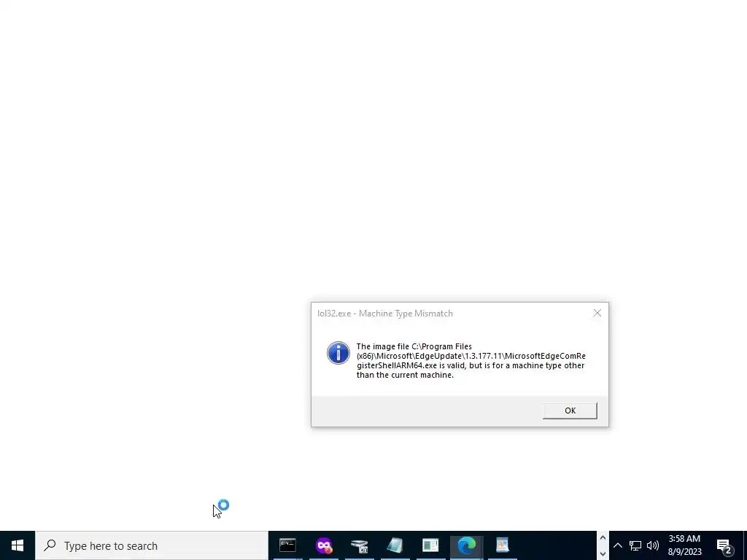Image resolution: width=747 pixels, height=560 pixels.
Task: Click the 'Type here to search' box
Action: coord(152,545)
